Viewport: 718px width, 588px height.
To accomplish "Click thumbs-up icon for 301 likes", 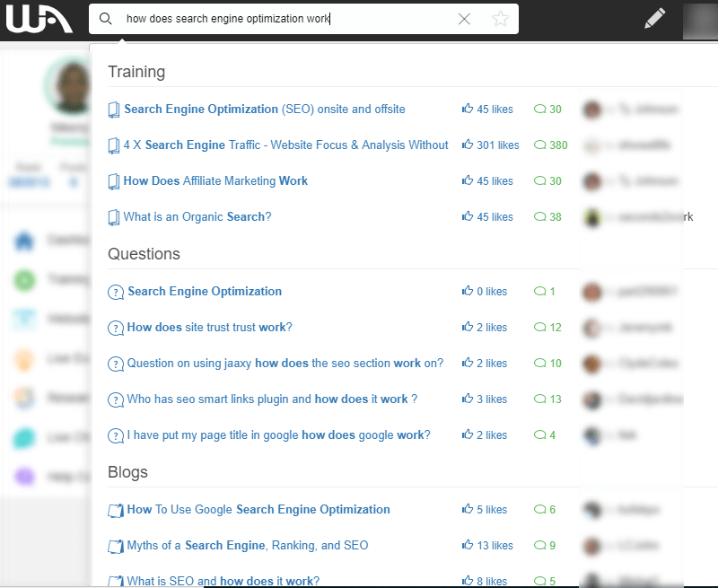I will coord(468,145).
